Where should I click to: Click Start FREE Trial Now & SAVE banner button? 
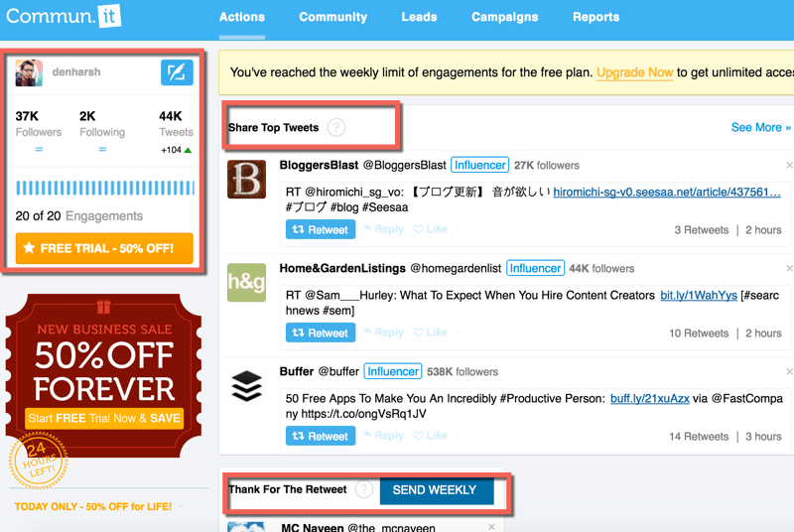click(x=104, y=418)
